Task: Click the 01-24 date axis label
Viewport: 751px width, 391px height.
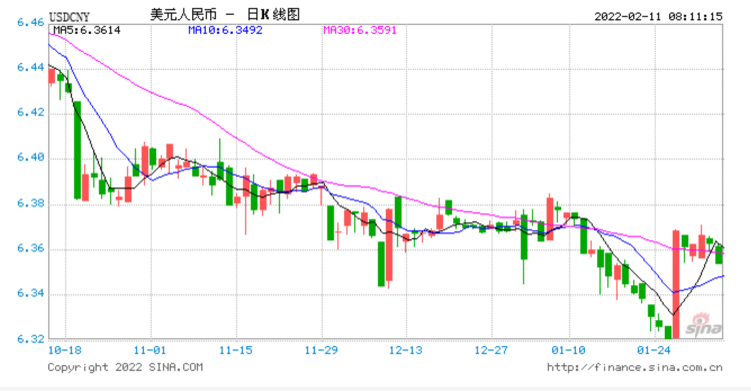Action: (x=654, y=350)
